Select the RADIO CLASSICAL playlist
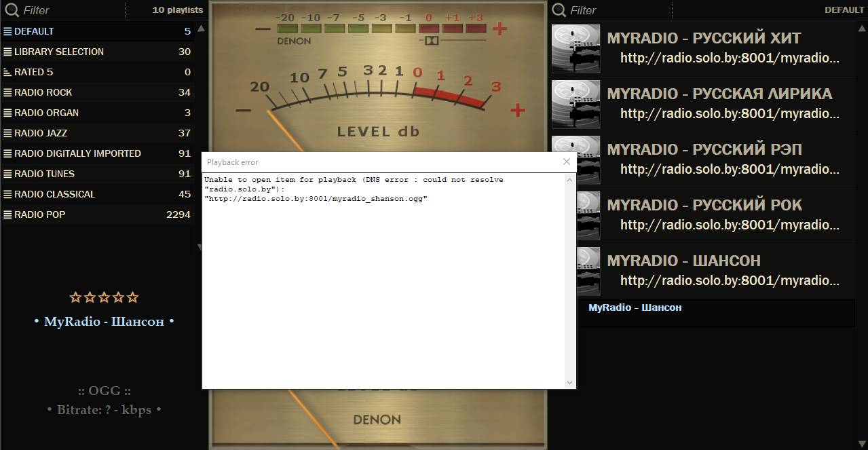 pyautogui.click(x=97, y=194)
